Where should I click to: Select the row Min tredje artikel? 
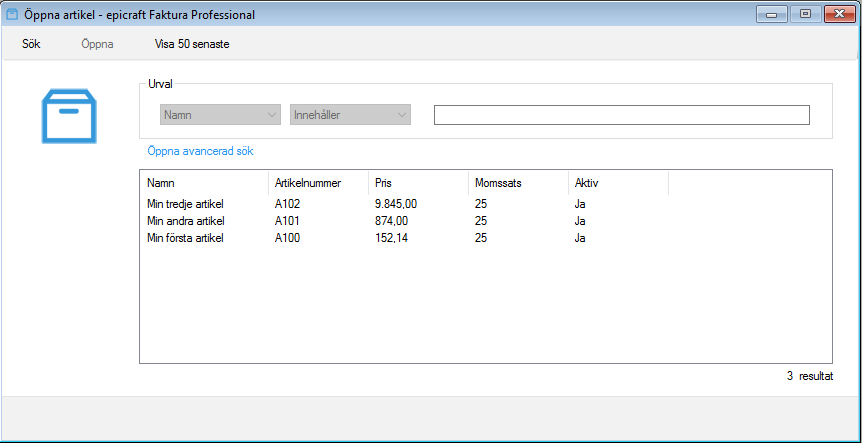[485, 204]
